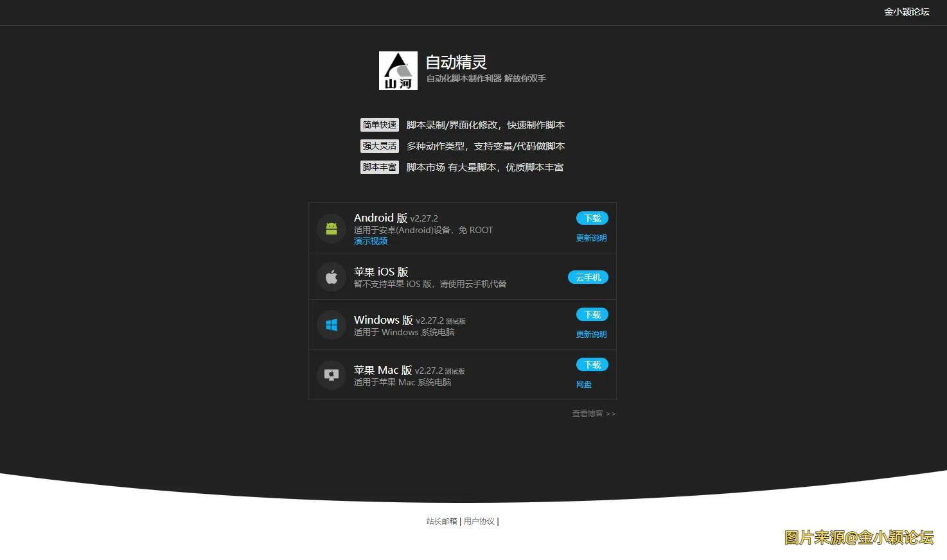Click the Apple icon beside 苹果 iOS 版

point(331,277)
